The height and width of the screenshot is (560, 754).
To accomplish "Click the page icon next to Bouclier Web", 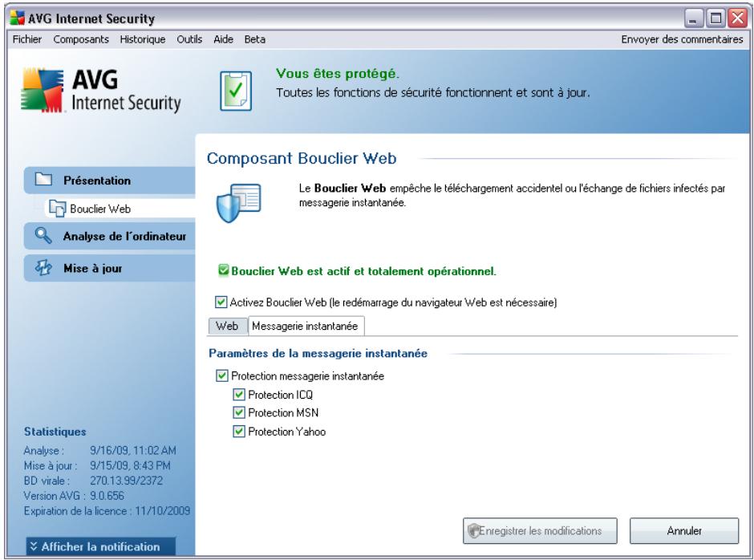I will click(57, 209).
